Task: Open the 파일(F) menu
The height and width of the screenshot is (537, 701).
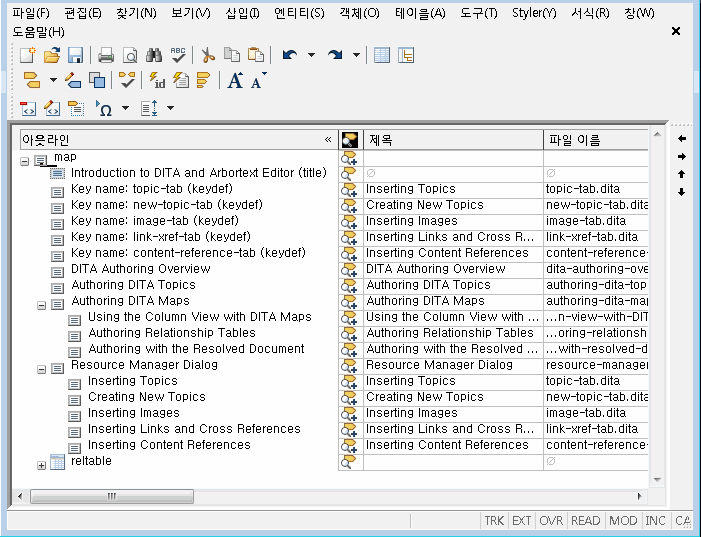Action: pyautogui.click(x=31, y=13)
